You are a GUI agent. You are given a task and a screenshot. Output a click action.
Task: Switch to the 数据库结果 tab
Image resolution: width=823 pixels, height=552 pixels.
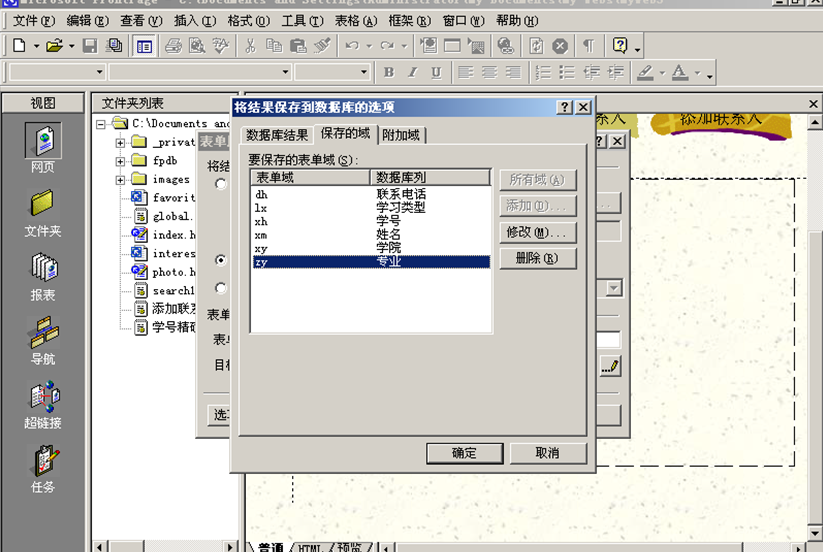point(277,135)
